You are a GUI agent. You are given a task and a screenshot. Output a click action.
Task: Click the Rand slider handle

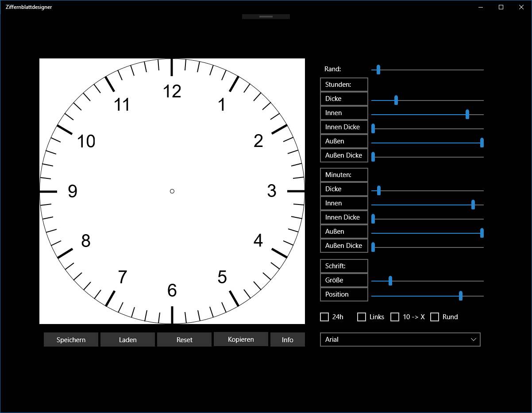pos(378,69)
